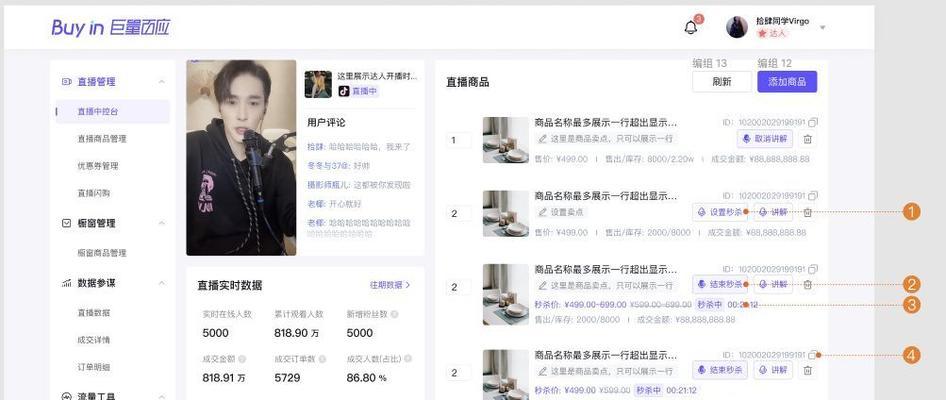The width and height of the screenshot is (946, 400).
Task: Click product 1 thumbnail image
Action: click(x=506, y=140)
